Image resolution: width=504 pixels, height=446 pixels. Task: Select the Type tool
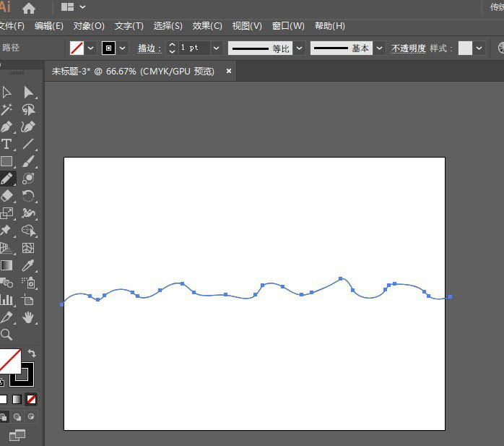[x=6, y=144]
